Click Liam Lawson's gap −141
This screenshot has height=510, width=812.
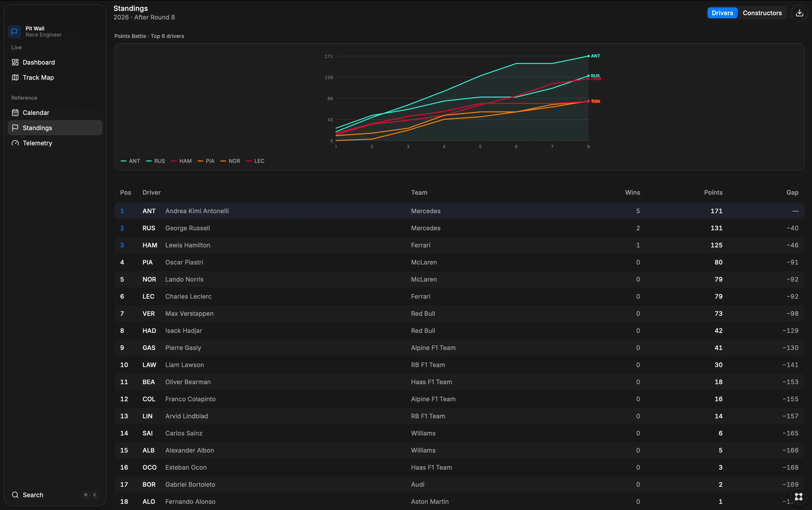790,365
